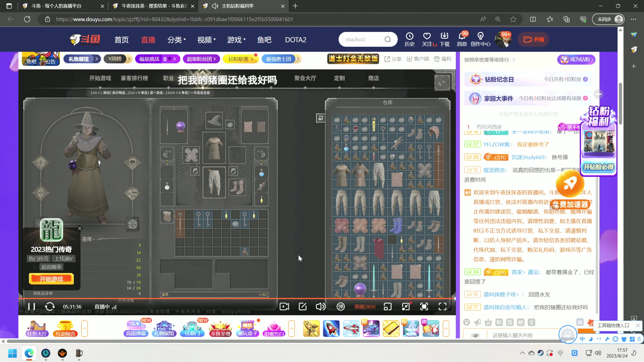Open V周榜 weekly ranking chip
The width and height of the screenshot is (644, 362).
point(118,59)
